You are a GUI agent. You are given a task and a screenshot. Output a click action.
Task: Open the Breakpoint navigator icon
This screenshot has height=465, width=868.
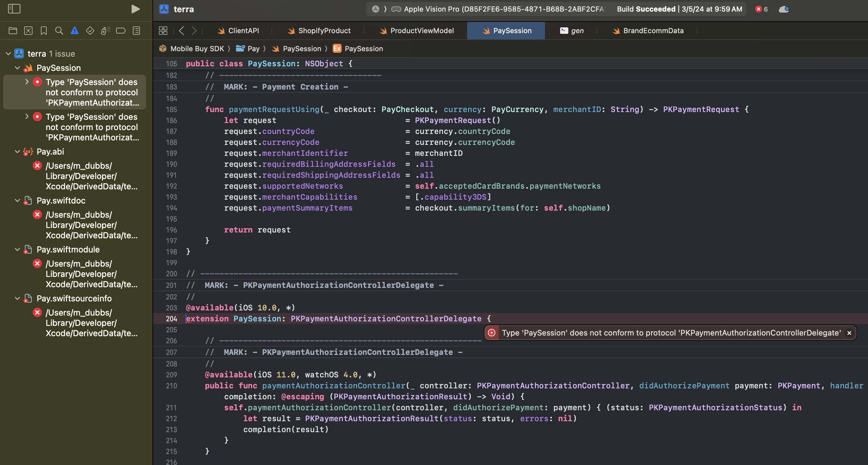click(121, 31)
